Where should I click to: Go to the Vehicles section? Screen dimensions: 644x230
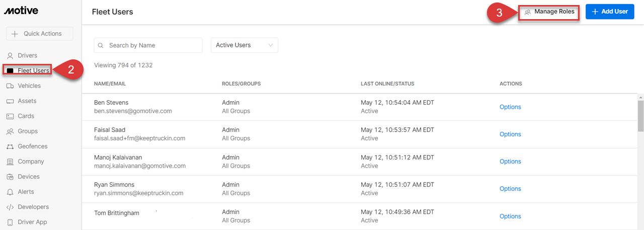coord(29,86)
